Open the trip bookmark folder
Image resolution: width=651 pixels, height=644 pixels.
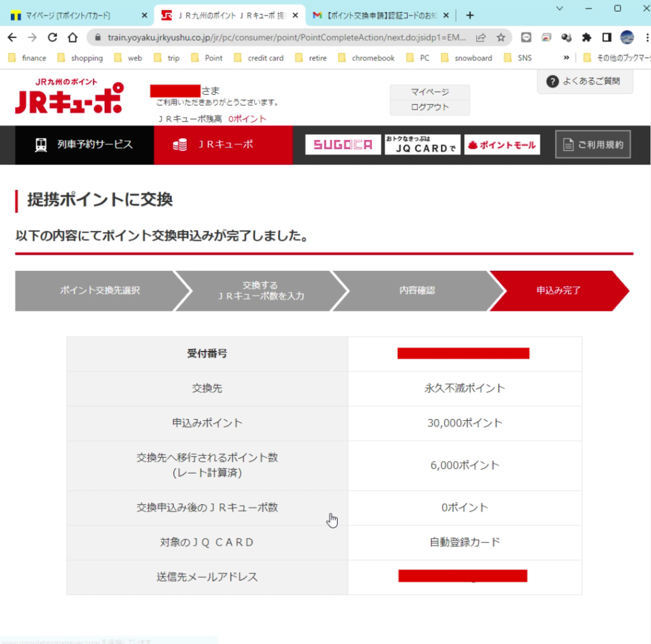[x=167, y=58]
